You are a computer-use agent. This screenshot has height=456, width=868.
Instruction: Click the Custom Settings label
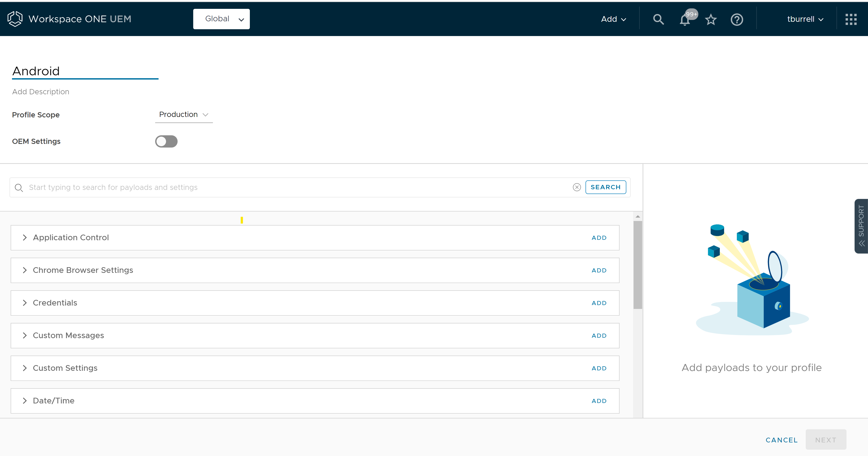pyautogui.click(x=65, y=368)
